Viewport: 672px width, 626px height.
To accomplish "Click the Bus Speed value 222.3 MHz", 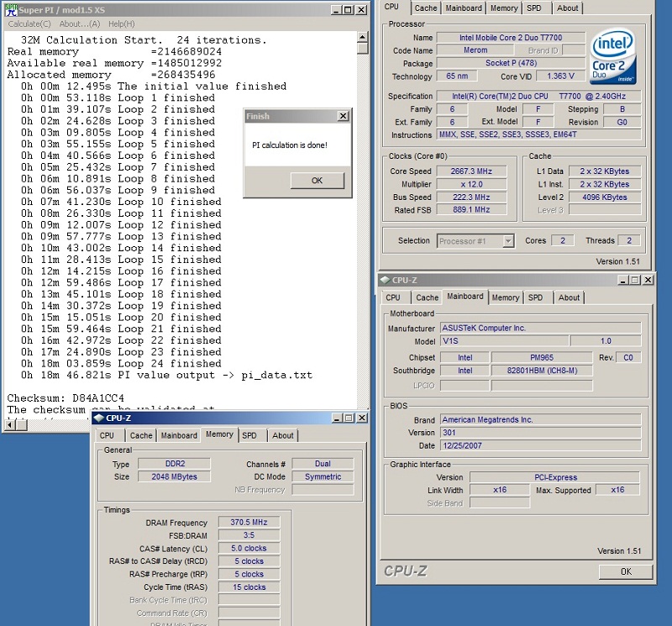I will click(x=471, y=197).
